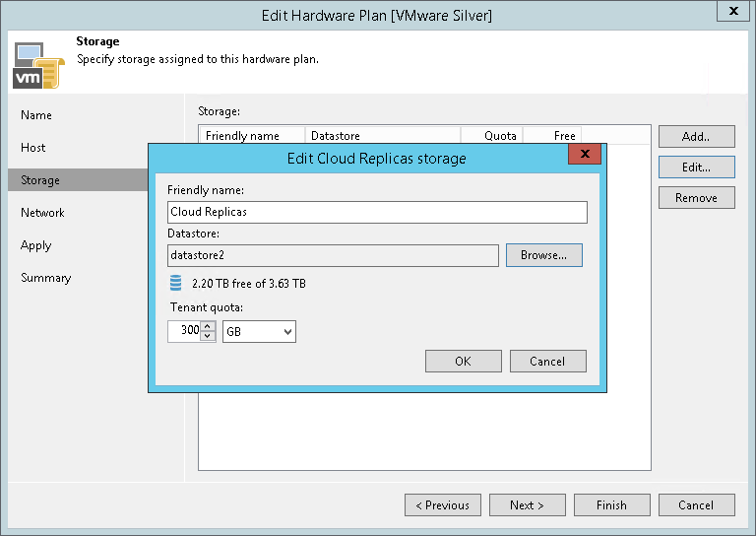Click the Friendly name input field
Image resolution: width=756 pixels, height=536 pixels.
coord(377,212)
